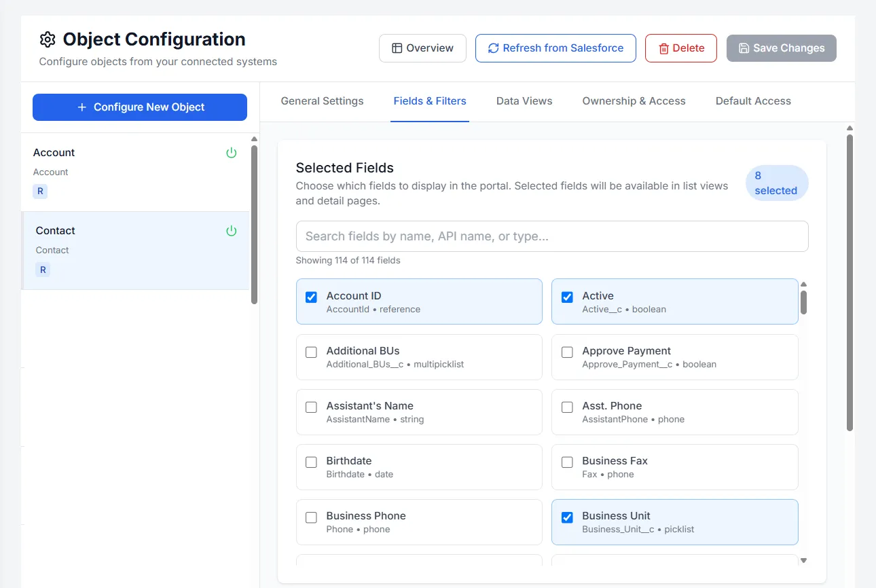Refresh from Salesforce
876x588 pixels.
[555, 48]
